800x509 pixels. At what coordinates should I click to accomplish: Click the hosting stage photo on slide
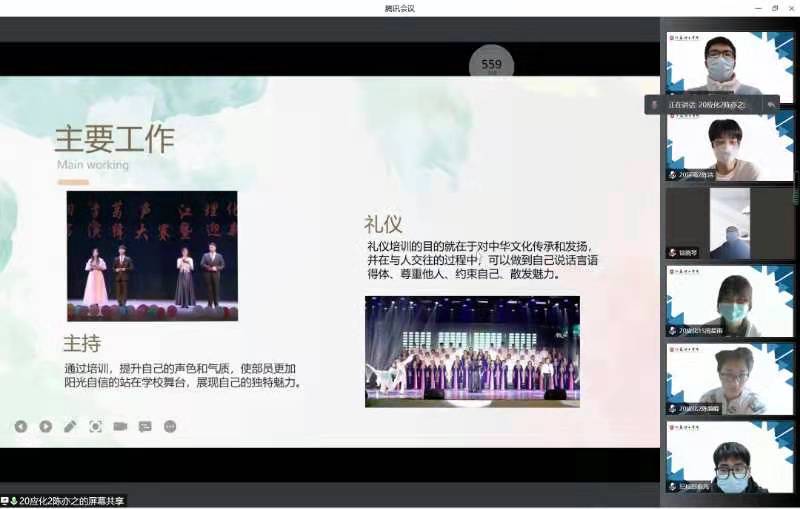click(x=152, y=255)
